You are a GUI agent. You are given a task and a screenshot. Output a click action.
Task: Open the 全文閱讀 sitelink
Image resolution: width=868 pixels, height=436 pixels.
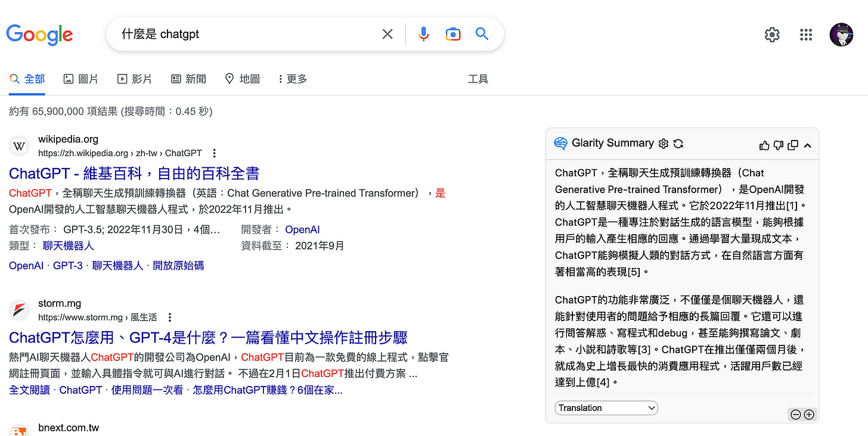point(29,390)
